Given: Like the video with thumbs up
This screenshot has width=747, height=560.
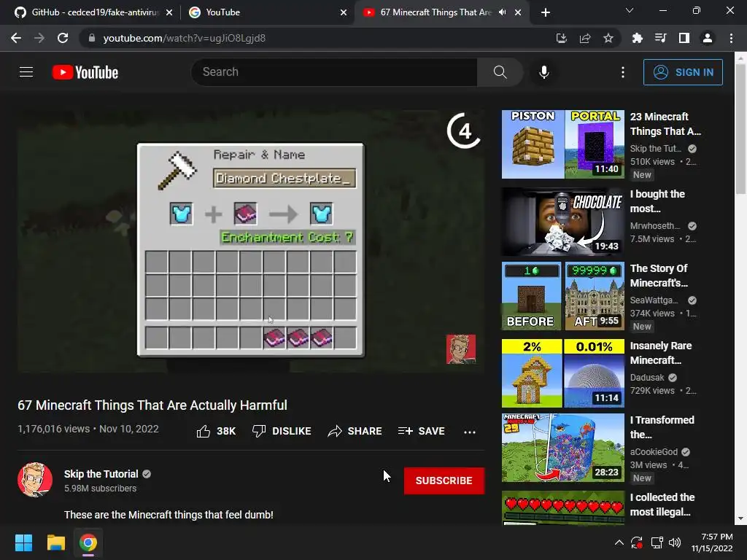Looking at the screenshot, I should pyautogui.click(x=216, y=431).
